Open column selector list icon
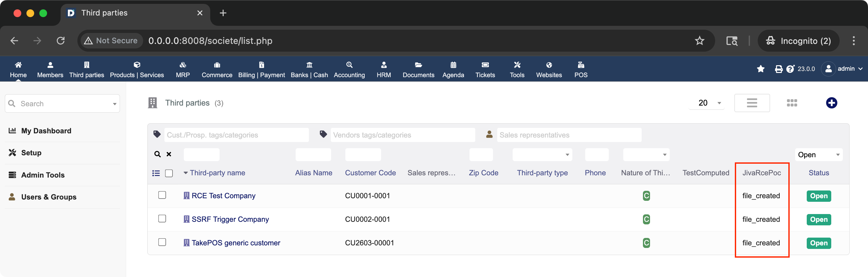 (156, 173)
